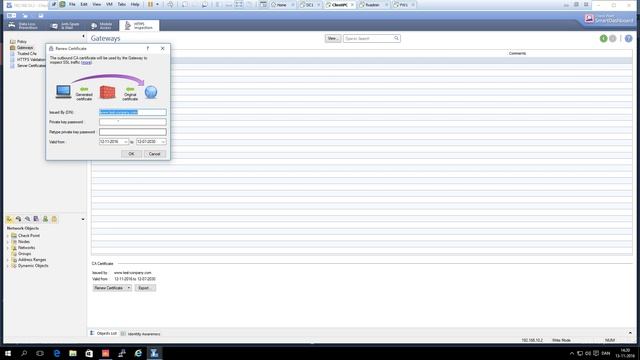
Task: Open the Valid from start date dropdown
Action: [x=126, y=142]
